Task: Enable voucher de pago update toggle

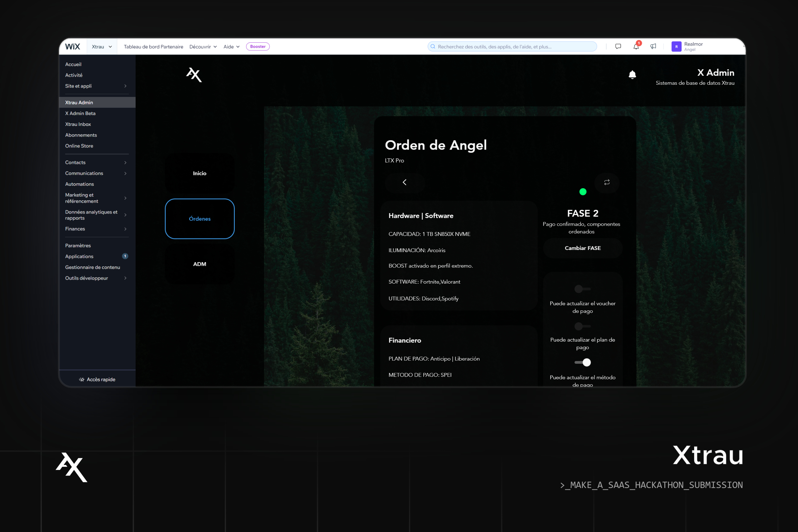Action: (582, 289)
